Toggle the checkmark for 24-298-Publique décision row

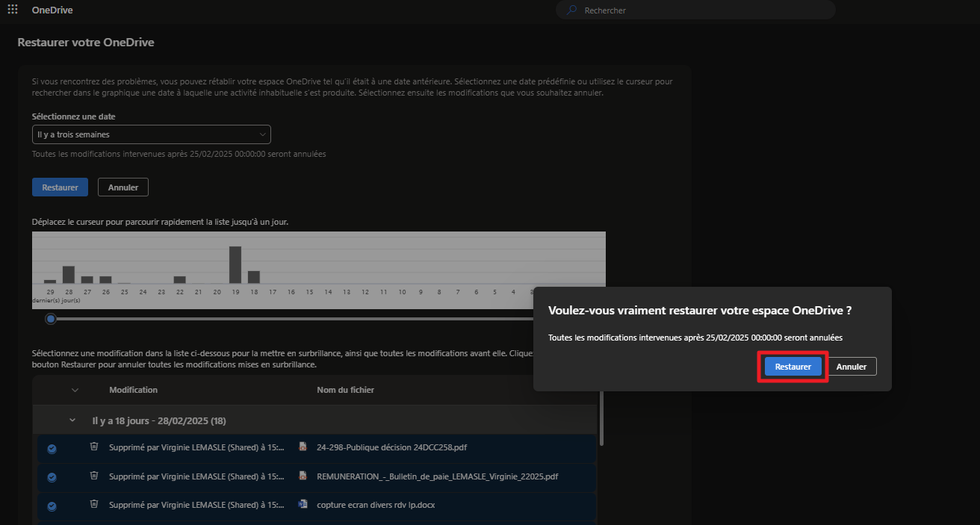(x=52, y=448)
